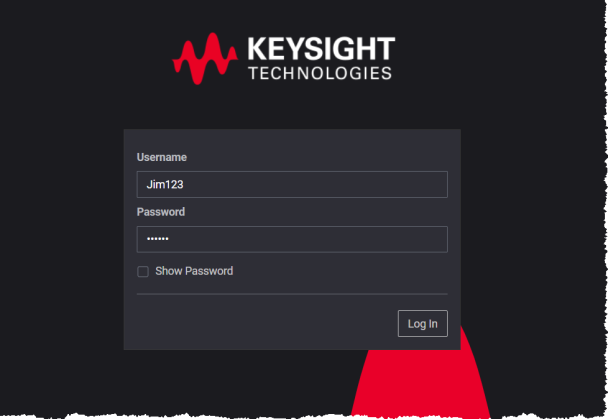Click empty area of the login panel beside Log In
This screenshot has height=419, width=608.
pos(264,323)
